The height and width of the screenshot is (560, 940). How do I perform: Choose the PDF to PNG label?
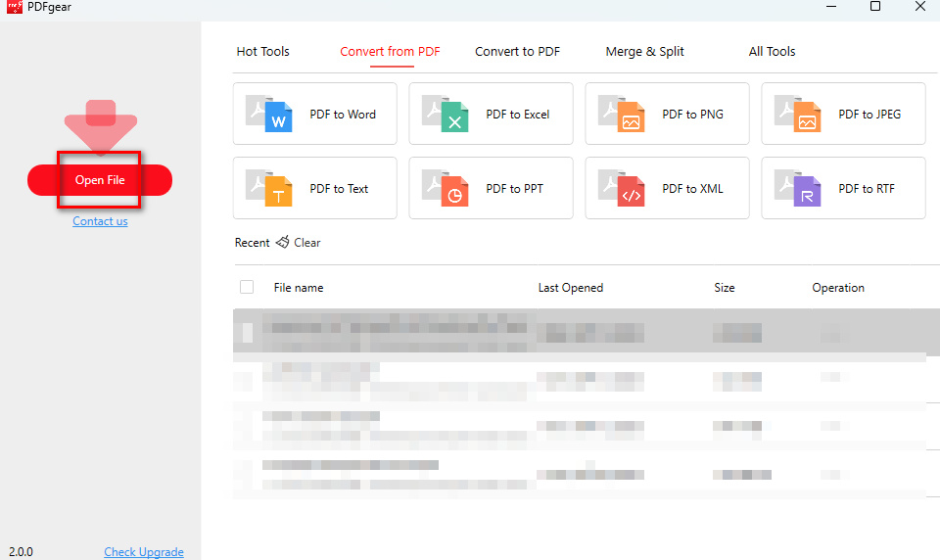(x=692, y=114)
